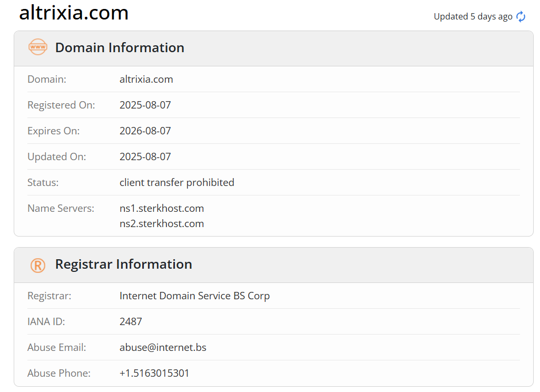Click Internet Domain Service BS Corp
This screenshot has height=392, width=540.
pyautogui.click(x=194, y=296)
